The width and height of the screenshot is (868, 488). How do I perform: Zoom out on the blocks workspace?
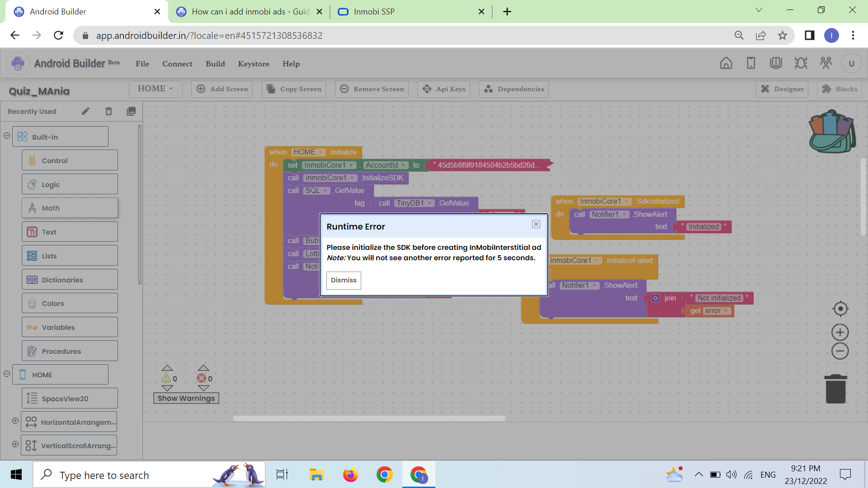[840, 351]
